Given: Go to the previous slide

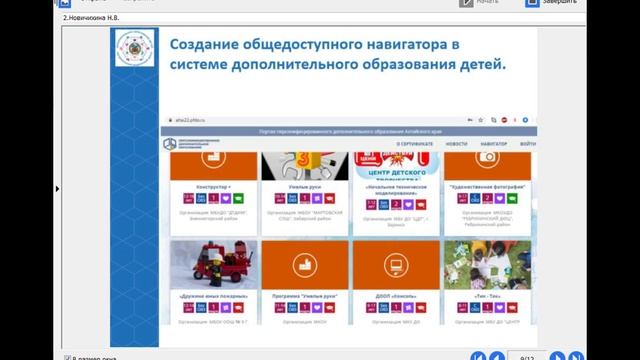Looking at the screenshot, I should pos(497,356).
